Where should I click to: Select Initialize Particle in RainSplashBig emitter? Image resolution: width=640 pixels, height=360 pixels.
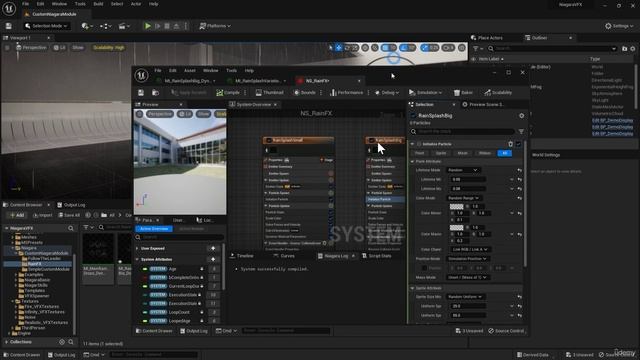(x=385, y=199)
